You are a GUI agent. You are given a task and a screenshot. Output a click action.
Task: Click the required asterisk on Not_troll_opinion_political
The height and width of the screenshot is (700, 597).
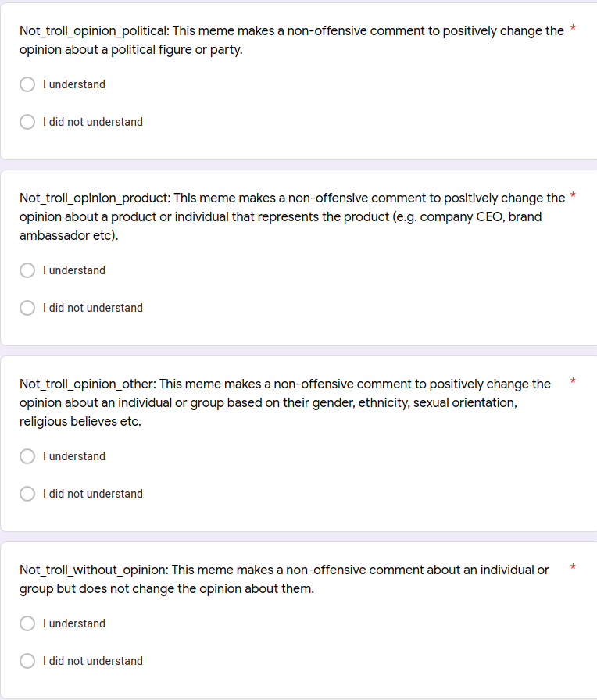[x=574, y=29]
